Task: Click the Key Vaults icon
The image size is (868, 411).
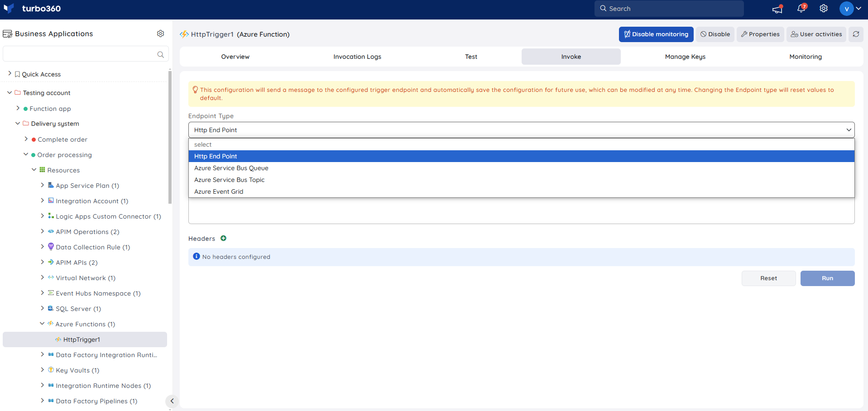Action: click(51, 370)
